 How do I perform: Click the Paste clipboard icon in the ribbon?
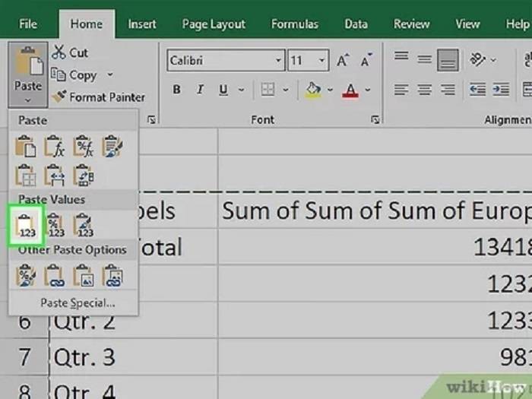pyautogui.click(x=29, y=62)
